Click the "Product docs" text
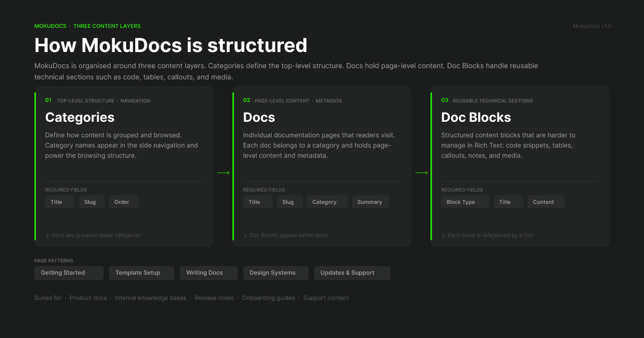 89,298
